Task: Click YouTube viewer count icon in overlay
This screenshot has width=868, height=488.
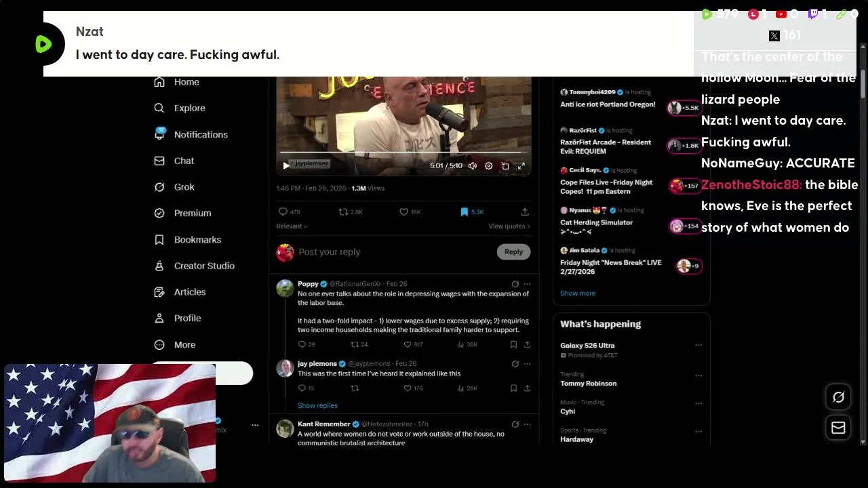Action: [x=781, y=14]
